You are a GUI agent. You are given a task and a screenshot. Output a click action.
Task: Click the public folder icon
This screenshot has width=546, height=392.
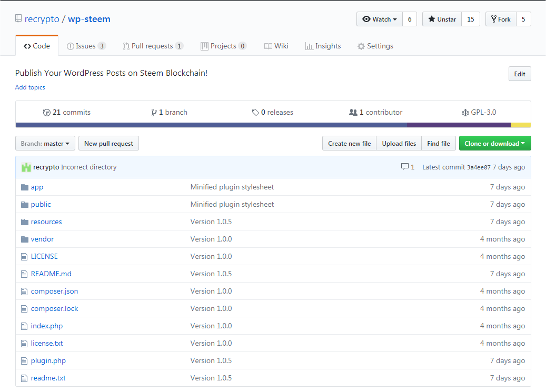coord(24,205)
